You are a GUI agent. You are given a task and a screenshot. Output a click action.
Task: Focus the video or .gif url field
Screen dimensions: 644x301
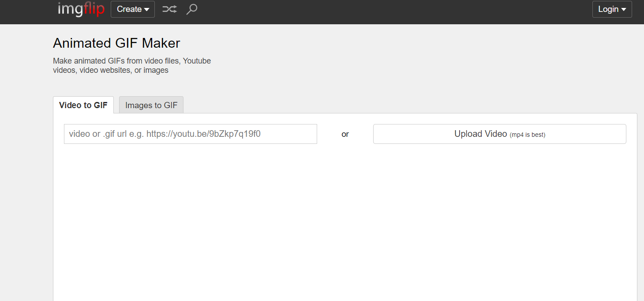tap(191, 134)
